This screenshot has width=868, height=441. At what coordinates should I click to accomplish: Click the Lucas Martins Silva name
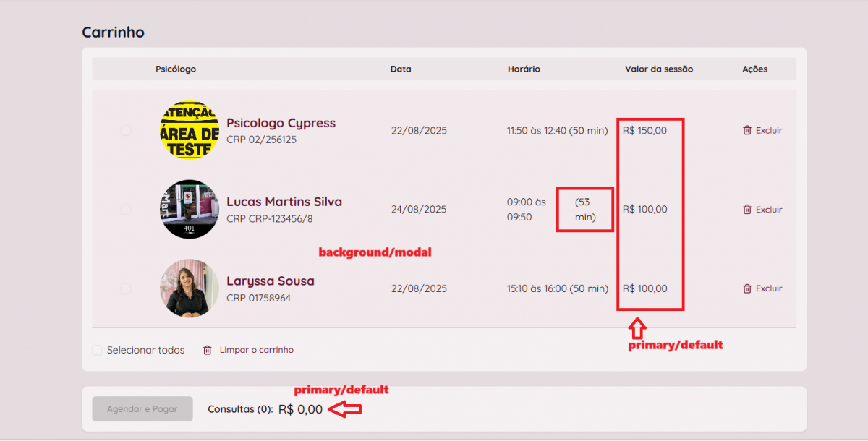pos(284,202)
